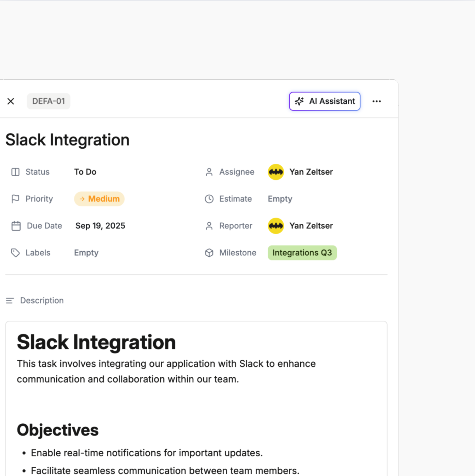Click the Due Date calendar icon

coord(16,226)
